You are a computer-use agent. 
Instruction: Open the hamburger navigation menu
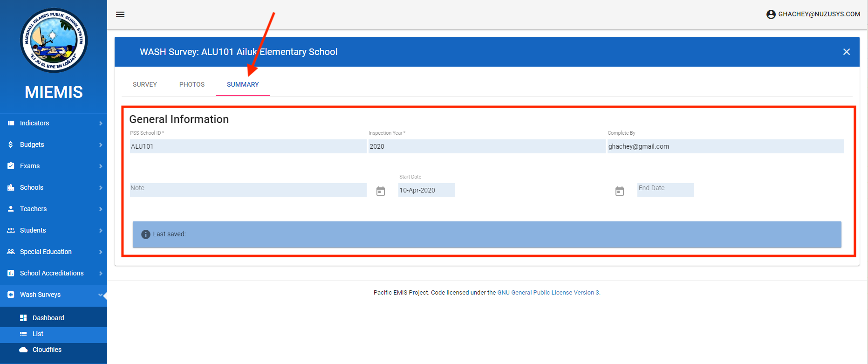click(120, 14)
